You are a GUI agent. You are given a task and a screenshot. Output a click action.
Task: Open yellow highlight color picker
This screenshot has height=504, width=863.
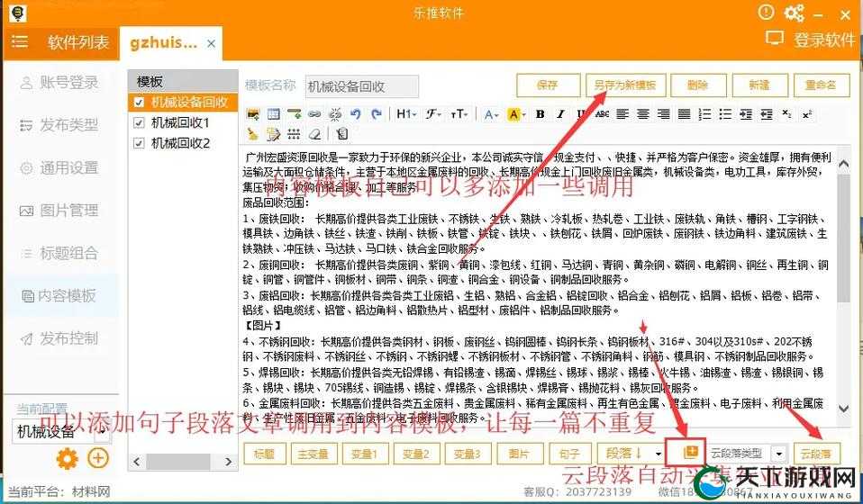[515, 113]
